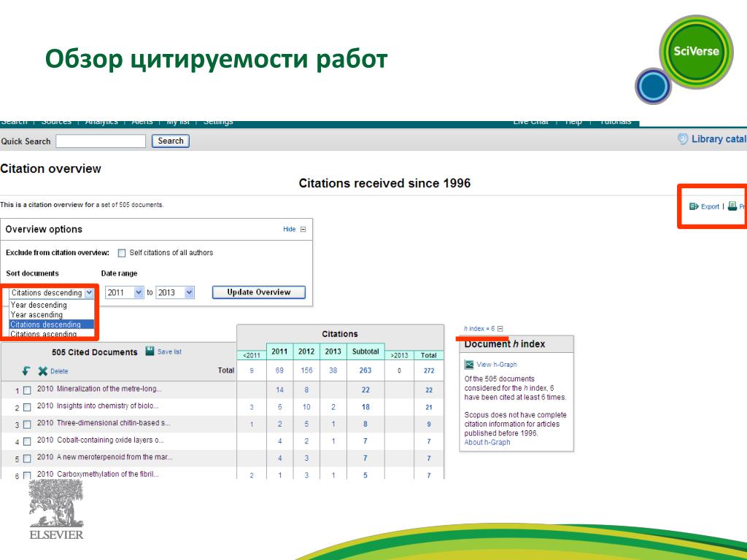Screen dimensions: 747x560
Task: Click the <2011 column header
Action: (252, 355)
